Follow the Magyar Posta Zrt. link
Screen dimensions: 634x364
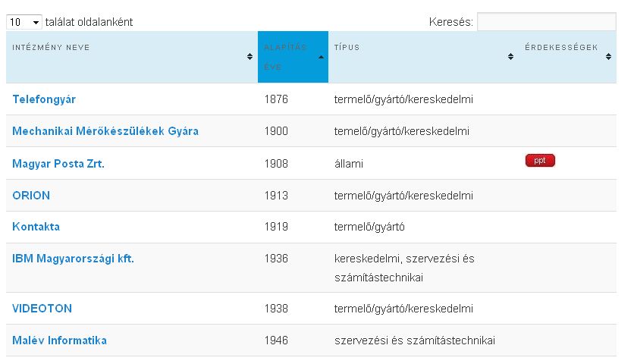click(58, 163)
